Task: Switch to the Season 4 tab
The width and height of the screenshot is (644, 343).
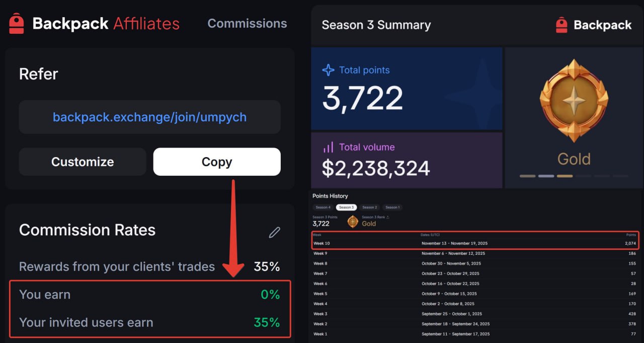Action: point(323,208)
